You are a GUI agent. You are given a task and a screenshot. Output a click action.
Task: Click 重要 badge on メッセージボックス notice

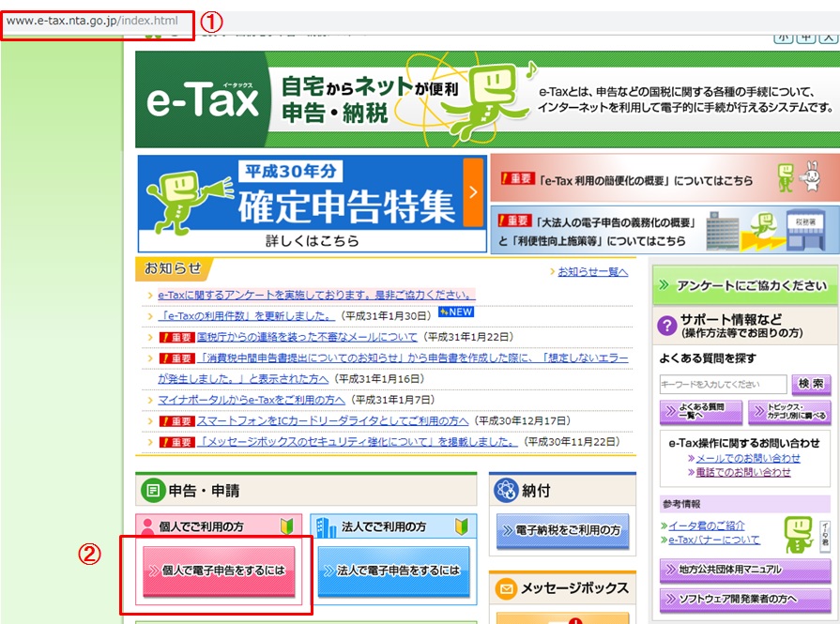tap(176, 442)
